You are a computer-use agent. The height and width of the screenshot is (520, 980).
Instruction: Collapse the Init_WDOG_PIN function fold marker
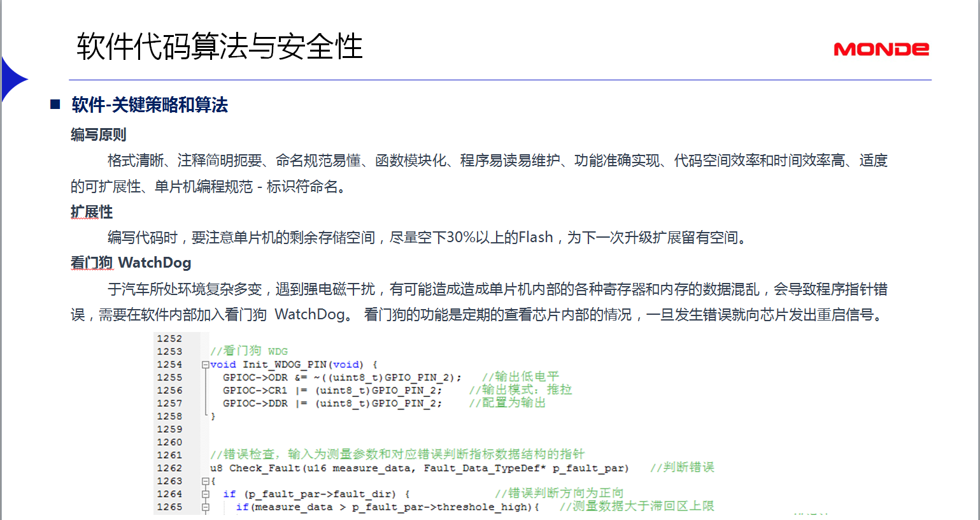[205, 365]
